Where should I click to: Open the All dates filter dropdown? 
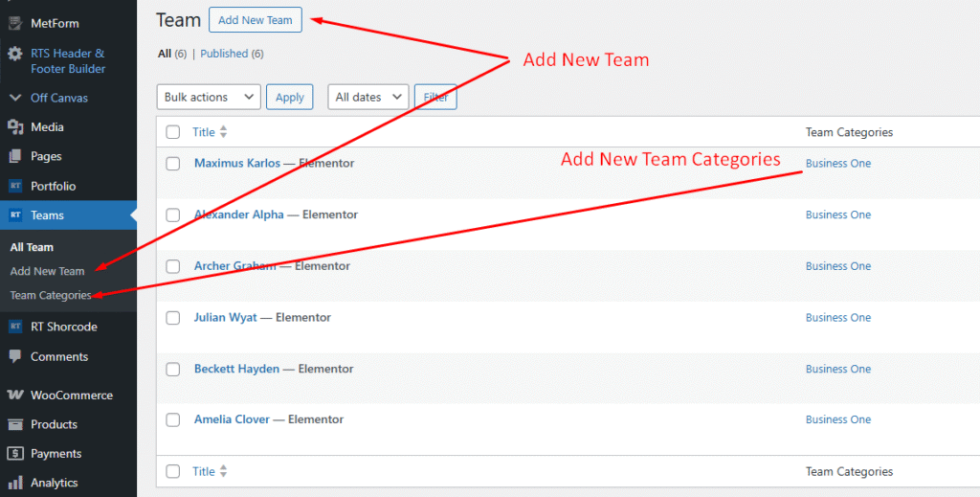pos(367,97)
